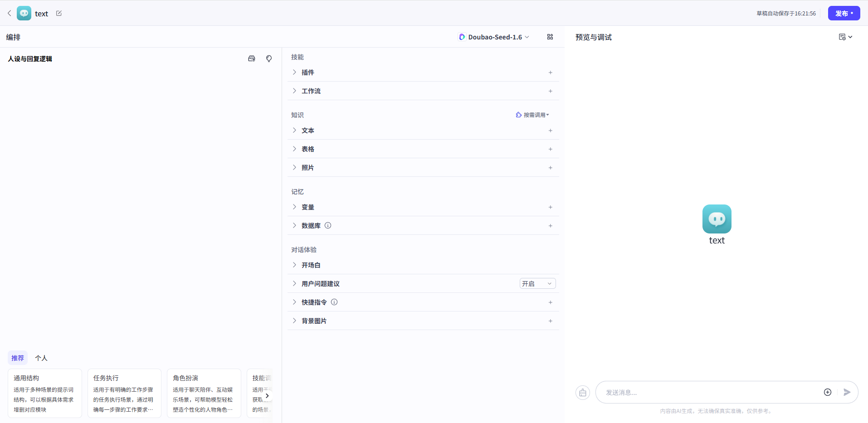Screen dimensions: 868x423
Task: Add a variable with the plus icon
Action: 551,207
